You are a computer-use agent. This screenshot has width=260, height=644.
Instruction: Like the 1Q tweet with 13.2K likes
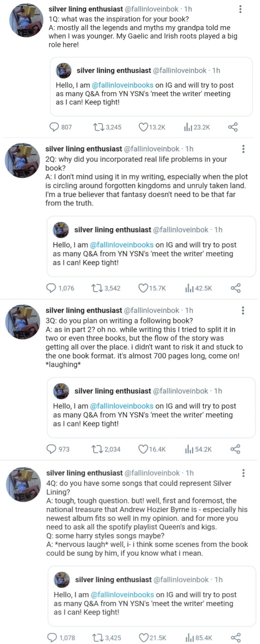(143, 127)
